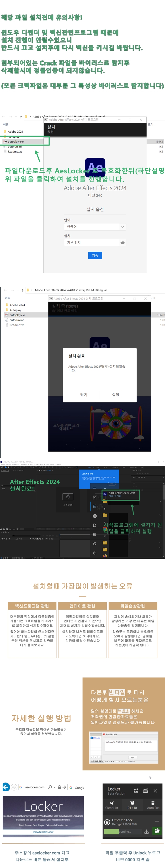The height and width of the screenshot is (868, 165).
Task: Close the Locker app window
Action: point(155,791)
